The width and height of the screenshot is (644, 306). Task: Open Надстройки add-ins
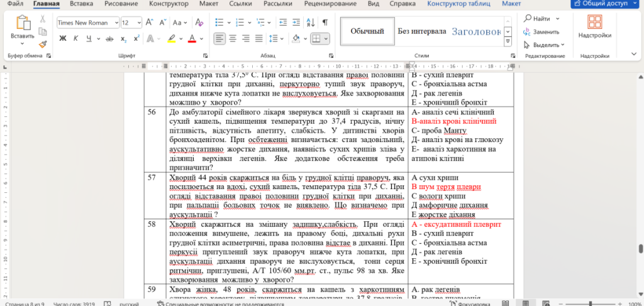pos(595,27)
